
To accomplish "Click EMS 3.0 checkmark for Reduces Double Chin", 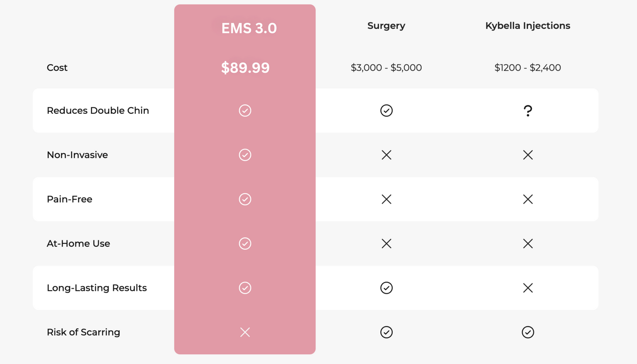I will (x=245, y=110).
